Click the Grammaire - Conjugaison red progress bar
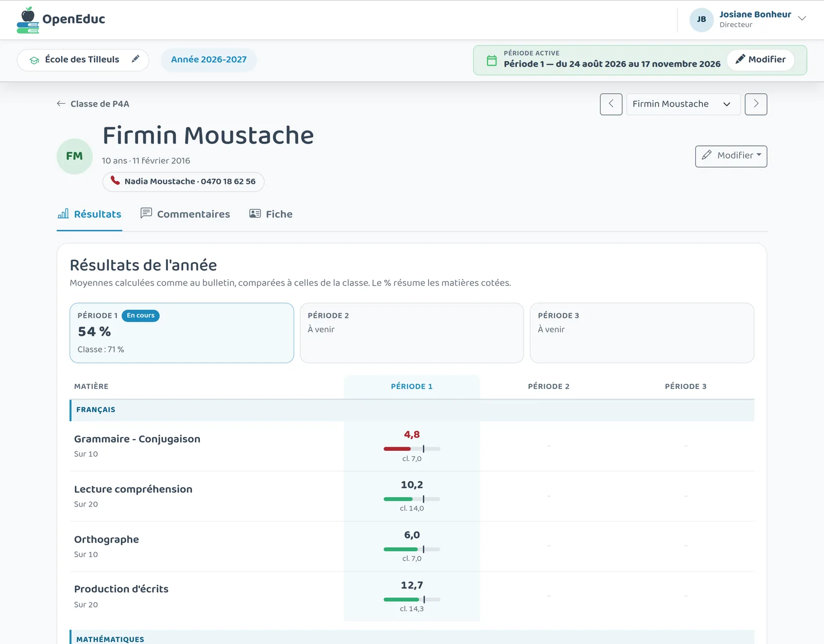The width and height of the screenshot is (824, 644). click(412, 449)
